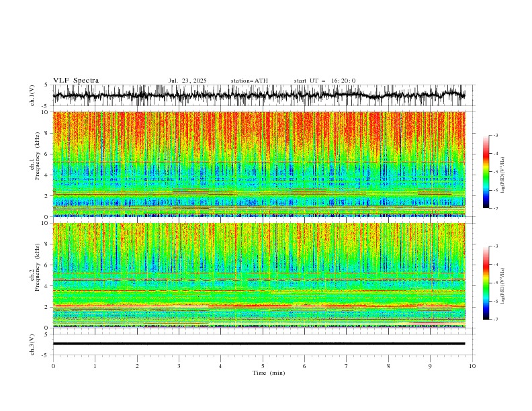Click time axis tick label "9"
532x411 pixels.
[x=430, y=366]
